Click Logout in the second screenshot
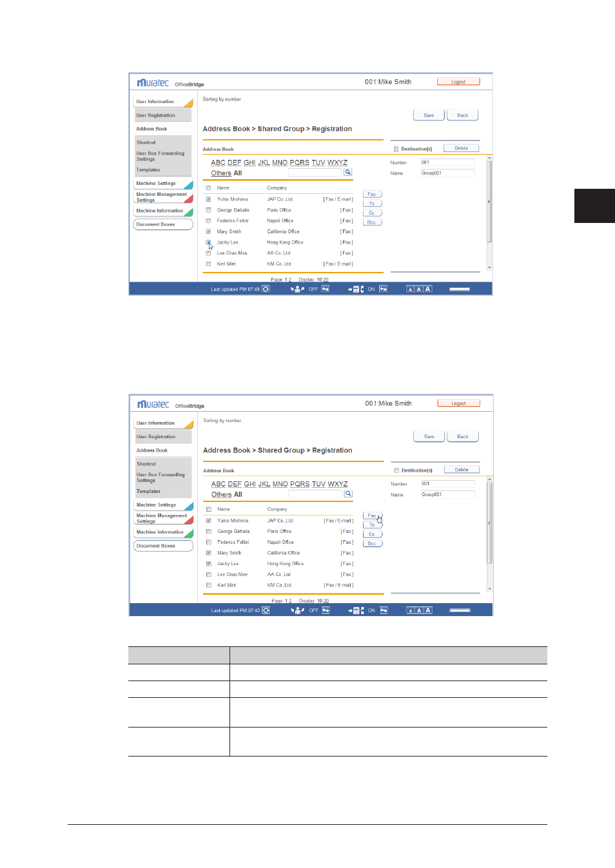Image resolution: width=615 pixels, height=868 pixels. coord(459,403)
